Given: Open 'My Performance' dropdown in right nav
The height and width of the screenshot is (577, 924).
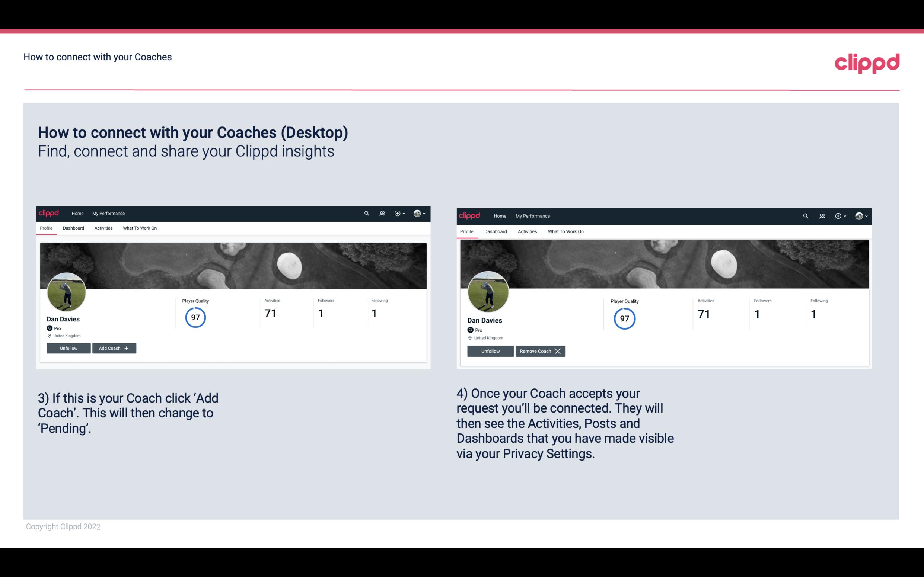Looking at the screenshot, I should (533, 215).
